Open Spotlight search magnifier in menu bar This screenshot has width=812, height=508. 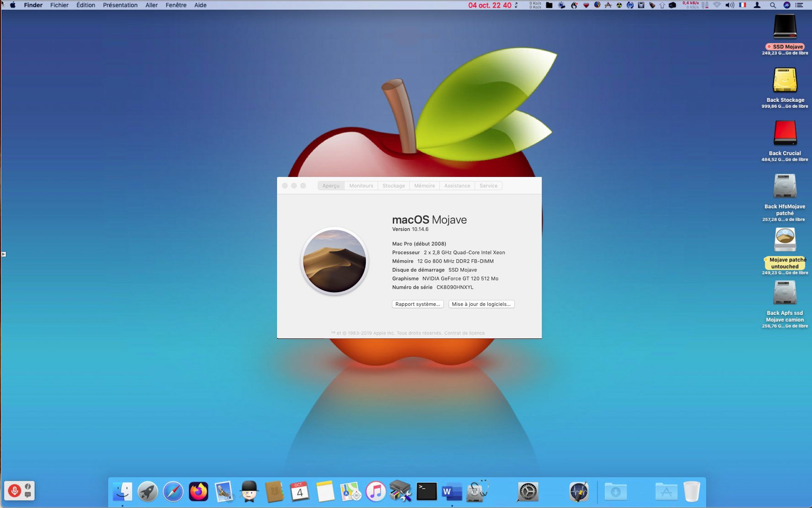pos(773,5)
